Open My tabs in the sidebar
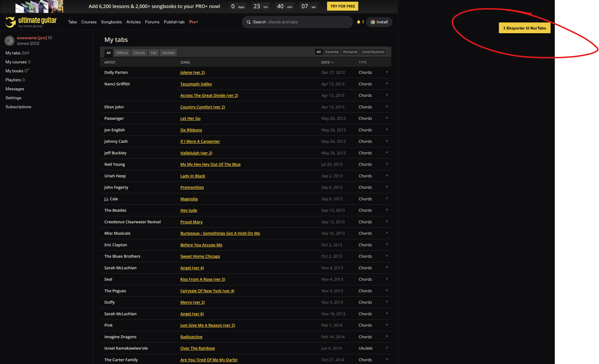This screenshot has width=599, height=364. (x=17, y=53)
